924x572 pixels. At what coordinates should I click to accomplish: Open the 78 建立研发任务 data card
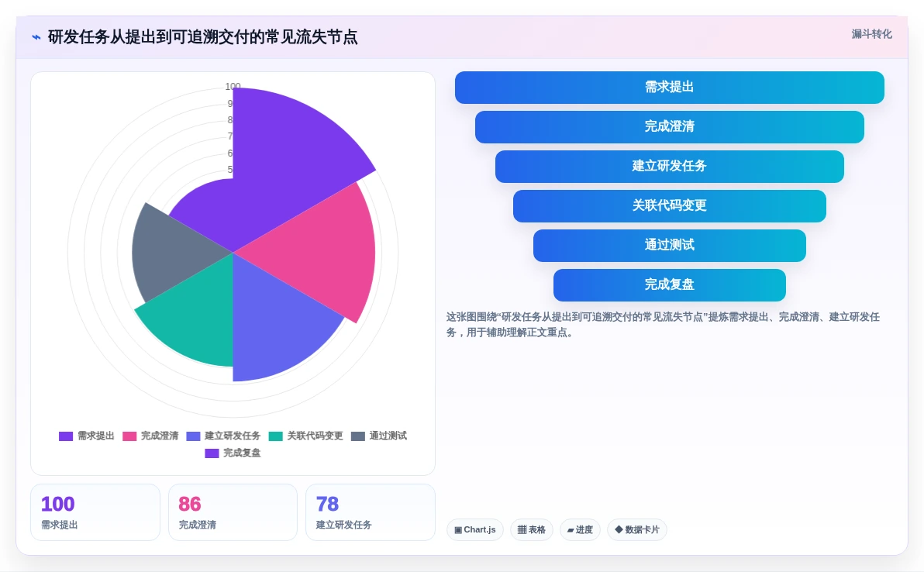pyautogui.click(x=370, y=512)
